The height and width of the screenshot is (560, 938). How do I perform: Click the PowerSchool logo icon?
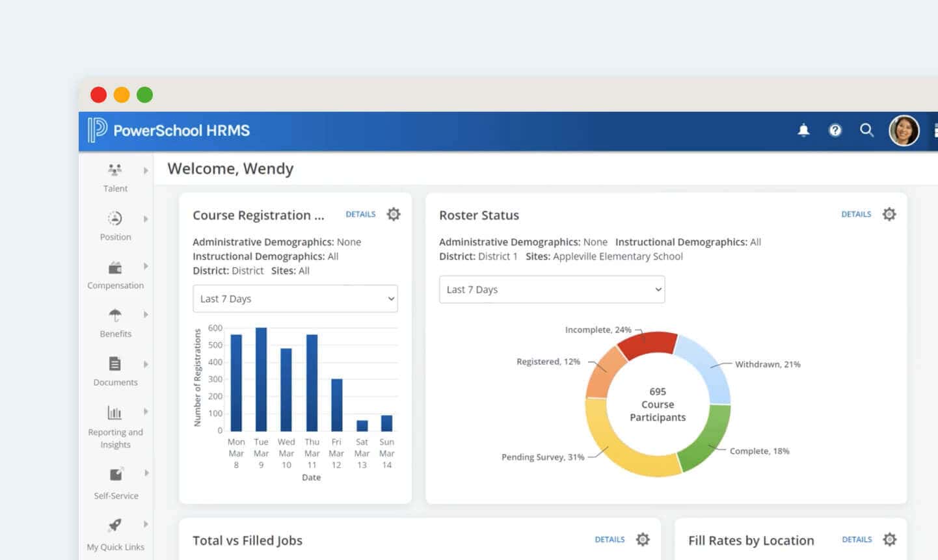98,130
